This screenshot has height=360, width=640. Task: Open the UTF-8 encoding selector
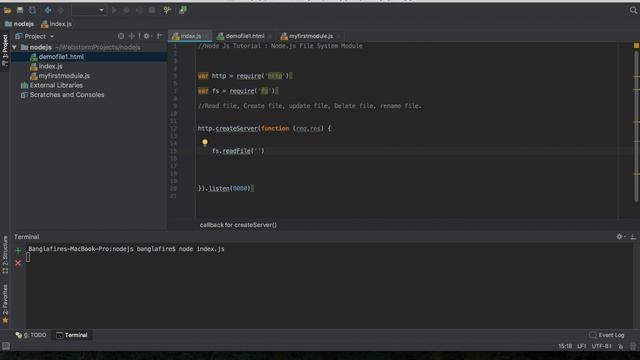point(602,346)
